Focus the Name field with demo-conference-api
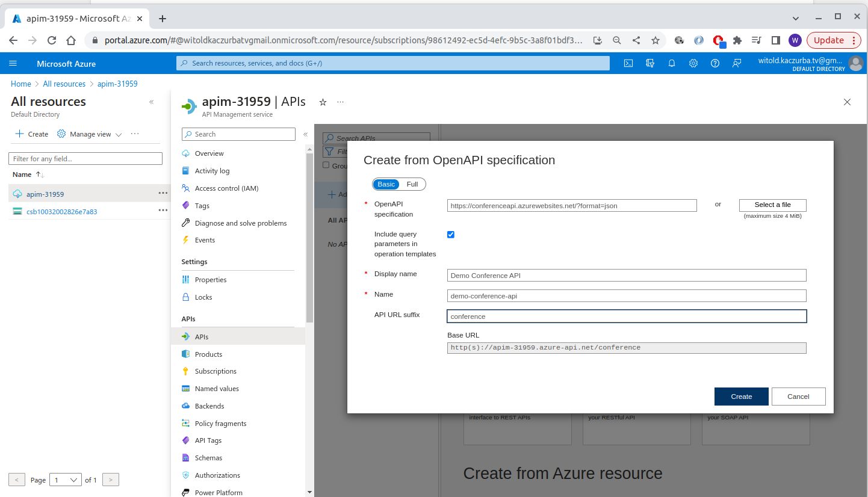The width and height of the screenshot is (868, 497). 627,296
